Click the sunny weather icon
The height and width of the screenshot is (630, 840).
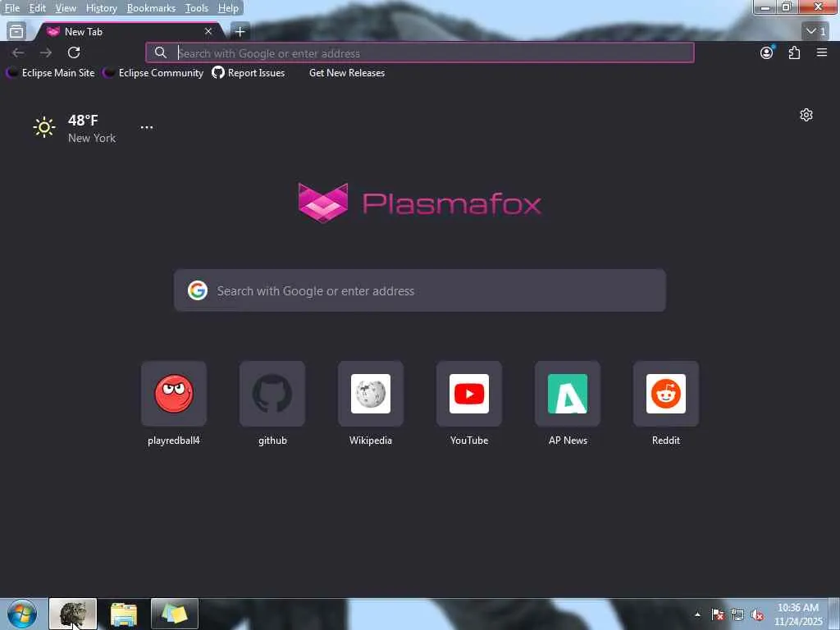click(x=44, y=127)
